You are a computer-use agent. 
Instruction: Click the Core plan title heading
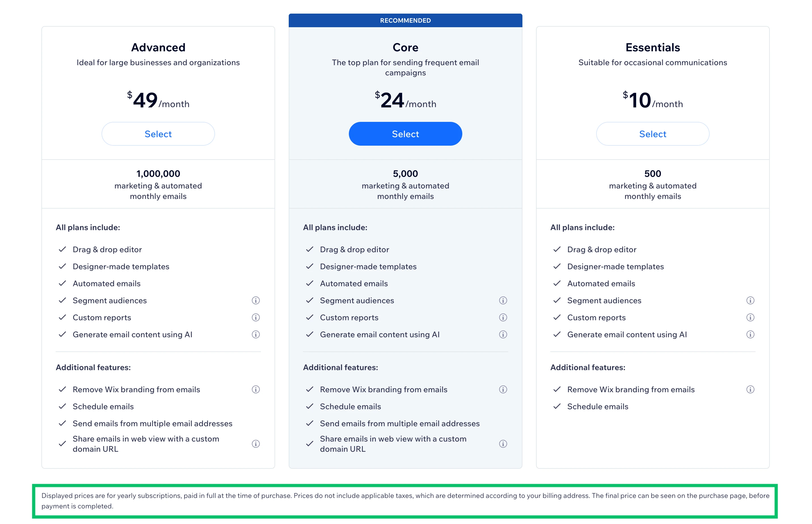point(405,47)
